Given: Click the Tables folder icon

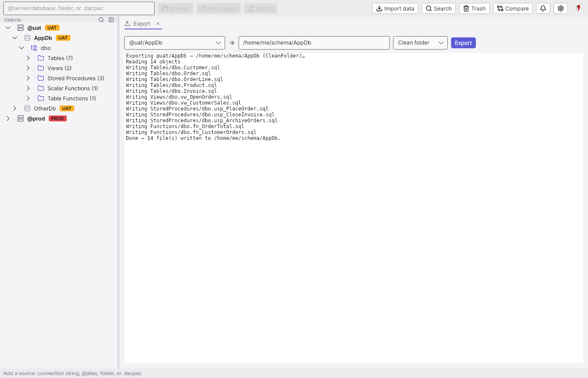Looking at the screenshot, I should pos(41,58).
